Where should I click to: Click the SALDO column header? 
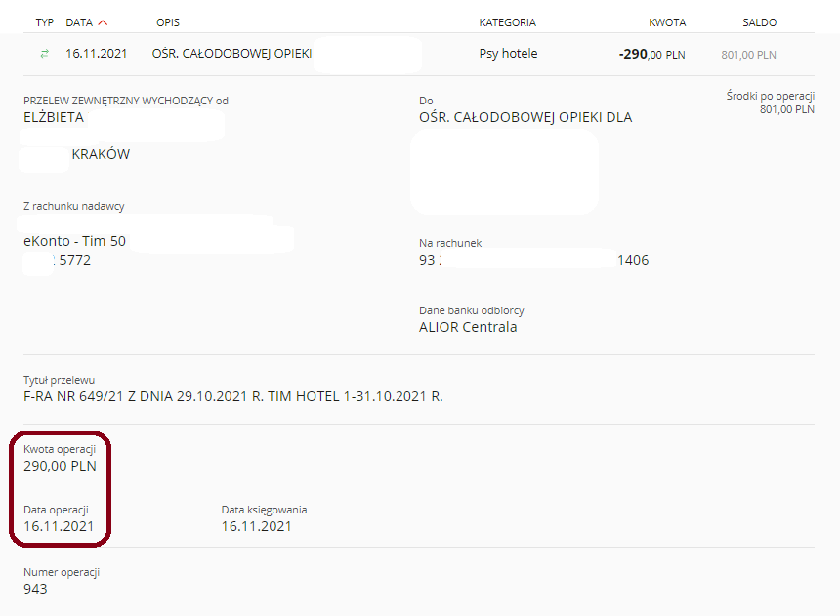pyautogui.click(x=759, y=22)
